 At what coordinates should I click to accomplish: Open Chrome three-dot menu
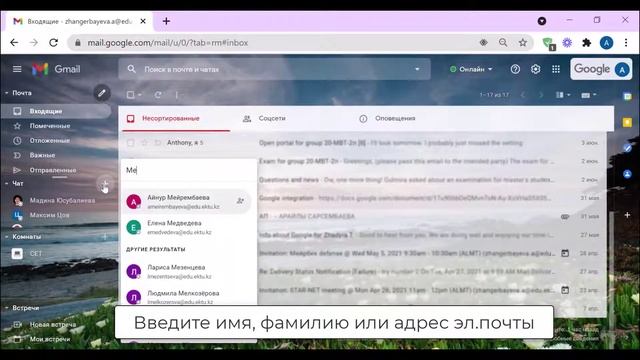(x=626, y=42)
